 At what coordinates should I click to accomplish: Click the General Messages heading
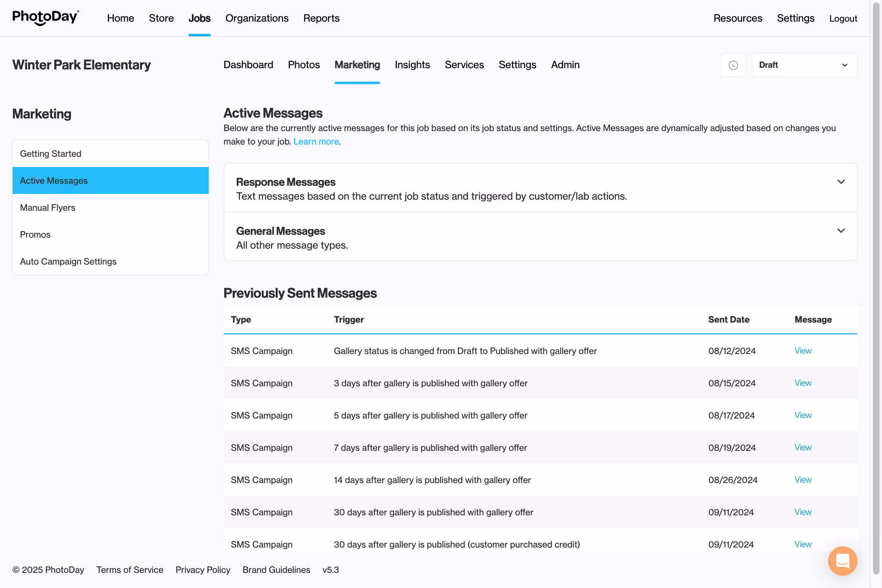point(281,231)
